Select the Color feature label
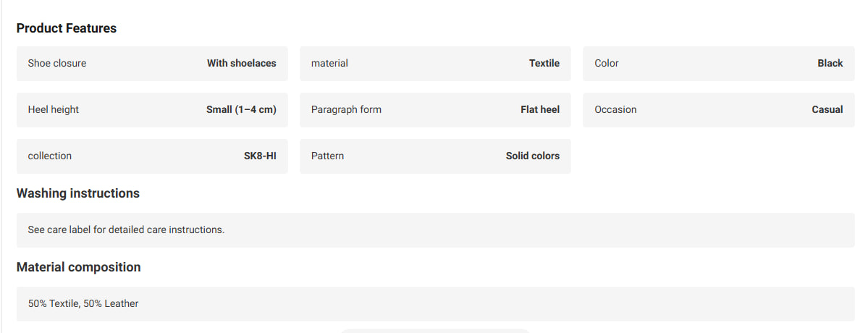This screenshot has width=868, height=333. (607, 63)
